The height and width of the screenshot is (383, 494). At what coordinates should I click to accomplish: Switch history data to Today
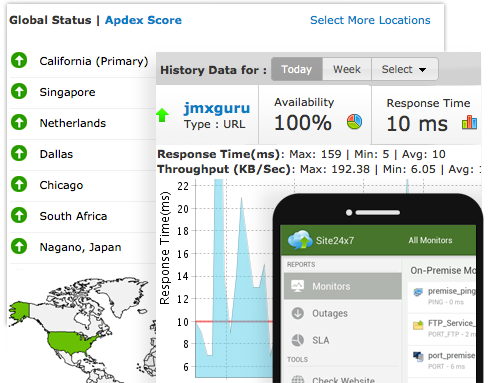coord(297,69)
